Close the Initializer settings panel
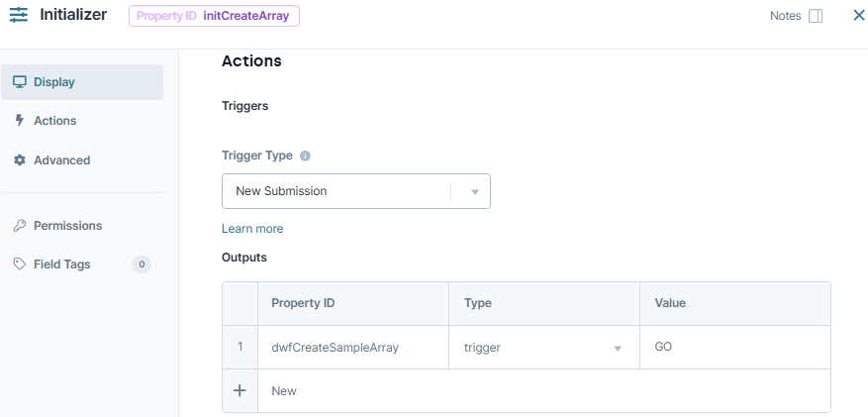Image resolution: width=868 pixels, height=417 pixels. coord(858,15)
